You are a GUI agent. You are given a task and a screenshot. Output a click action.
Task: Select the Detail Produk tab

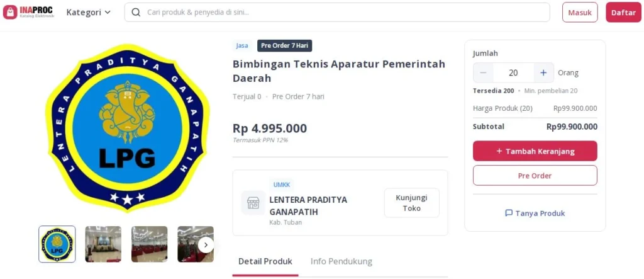(x=265, y=261)
